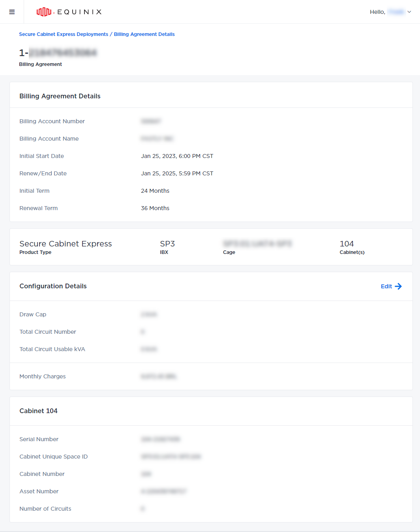Click the Cabinet 104 heading
This screenshot has height=532, width=420.
pos(38,411)
